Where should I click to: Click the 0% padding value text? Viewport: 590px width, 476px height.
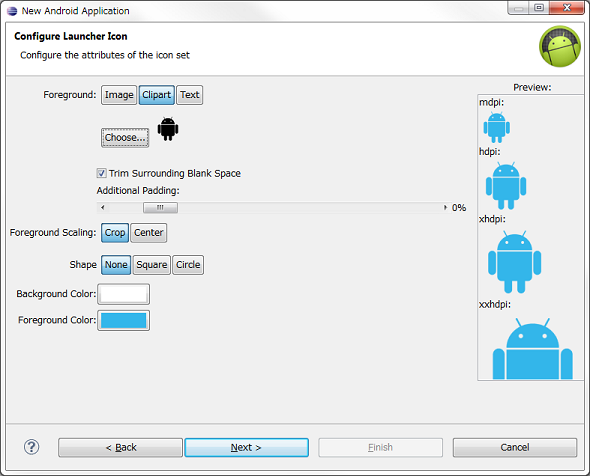(x=459, y=208)
